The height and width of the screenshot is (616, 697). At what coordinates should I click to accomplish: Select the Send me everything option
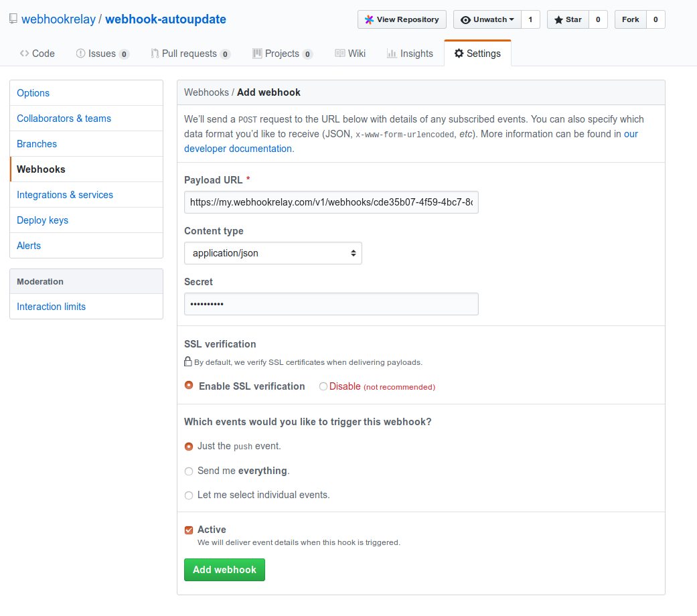pyautogui.click(x=189, y=471)
